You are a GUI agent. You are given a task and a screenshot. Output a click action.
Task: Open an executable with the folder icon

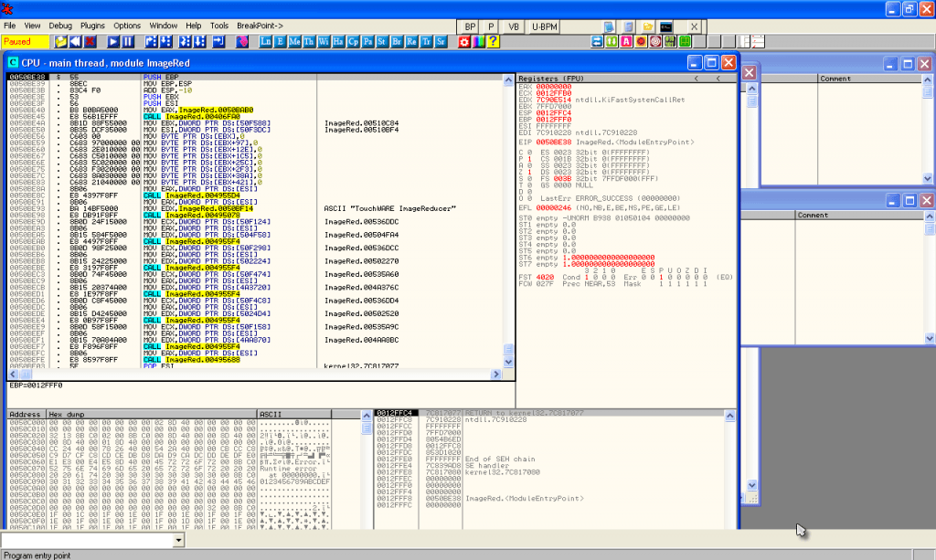(x=61, y=42)
